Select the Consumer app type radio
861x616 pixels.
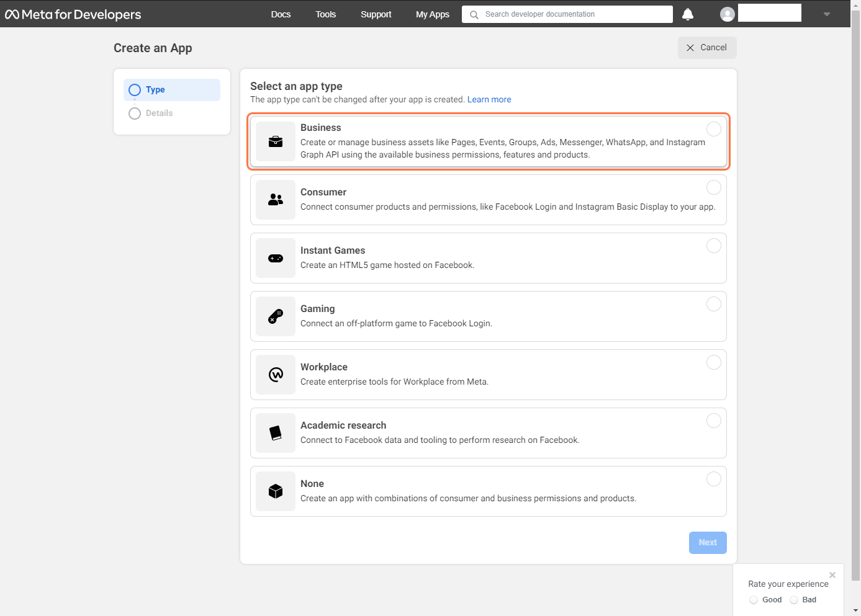click(x=714, y=187)
